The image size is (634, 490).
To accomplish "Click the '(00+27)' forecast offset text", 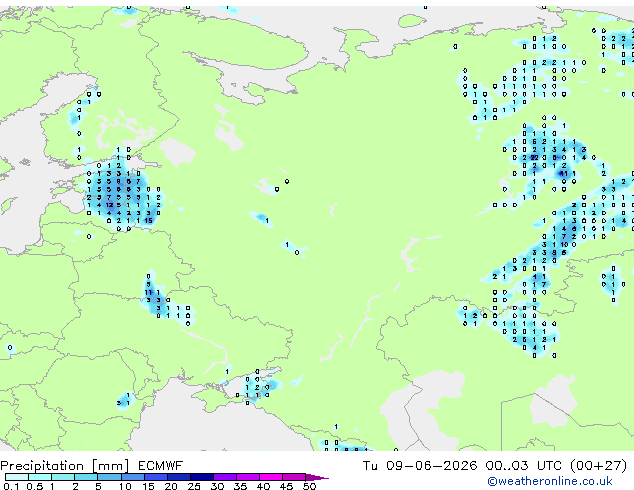I will pos(598,466).
